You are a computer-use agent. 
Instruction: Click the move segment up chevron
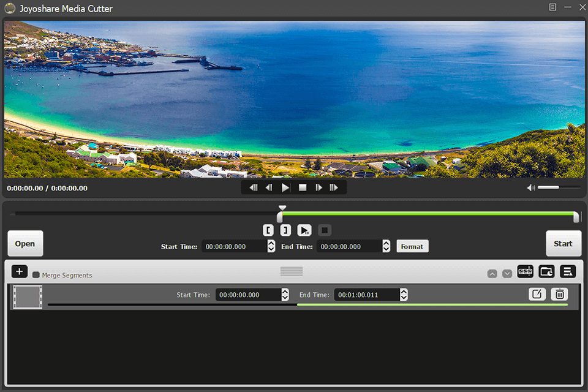[x=492, y=274]
